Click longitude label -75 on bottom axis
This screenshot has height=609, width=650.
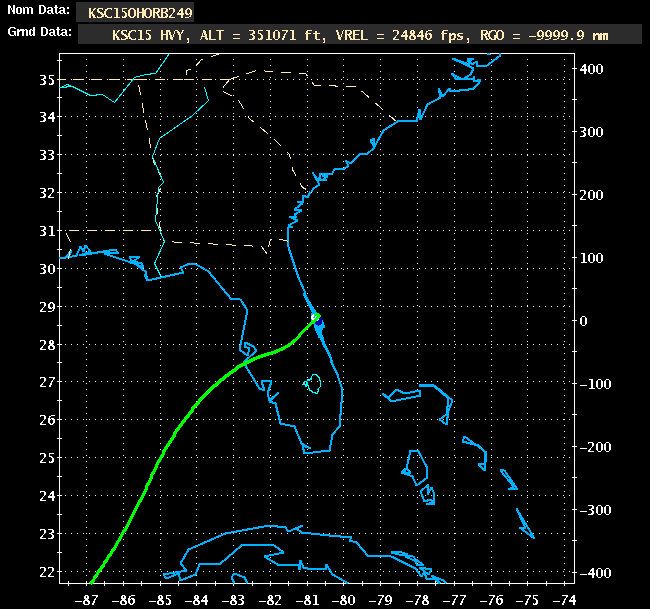pos(528,600)
